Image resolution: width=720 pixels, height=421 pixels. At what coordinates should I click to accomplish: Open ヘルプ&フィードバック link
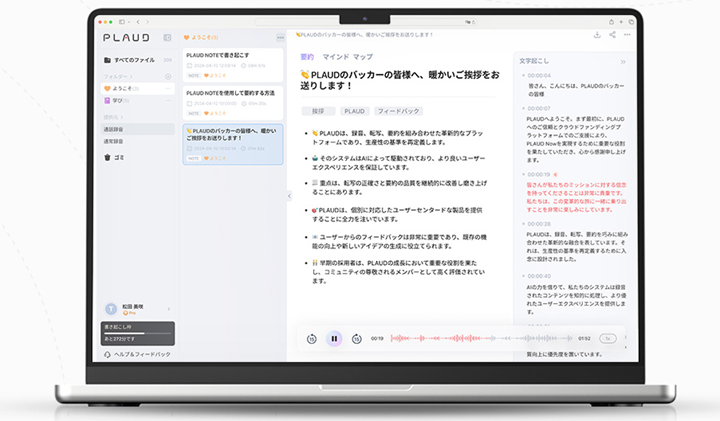click(142, 354)
